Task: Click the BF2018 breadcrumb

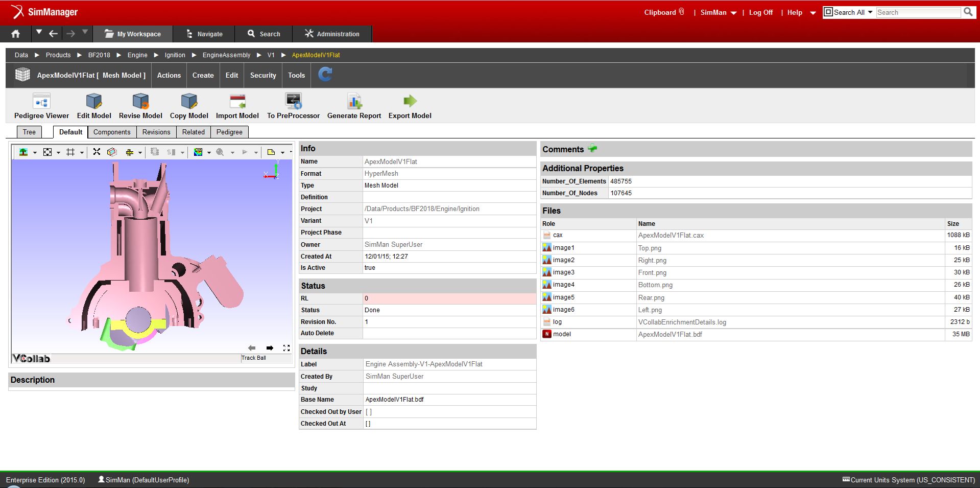Action: pos(99,55)
